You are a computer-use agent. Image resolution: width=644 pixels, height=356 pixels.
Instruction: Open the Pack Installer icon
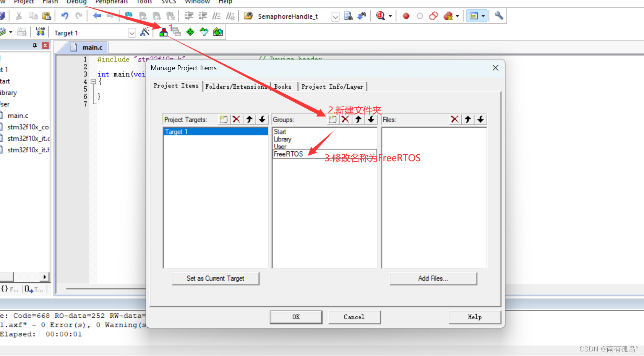tap(218, 32)
